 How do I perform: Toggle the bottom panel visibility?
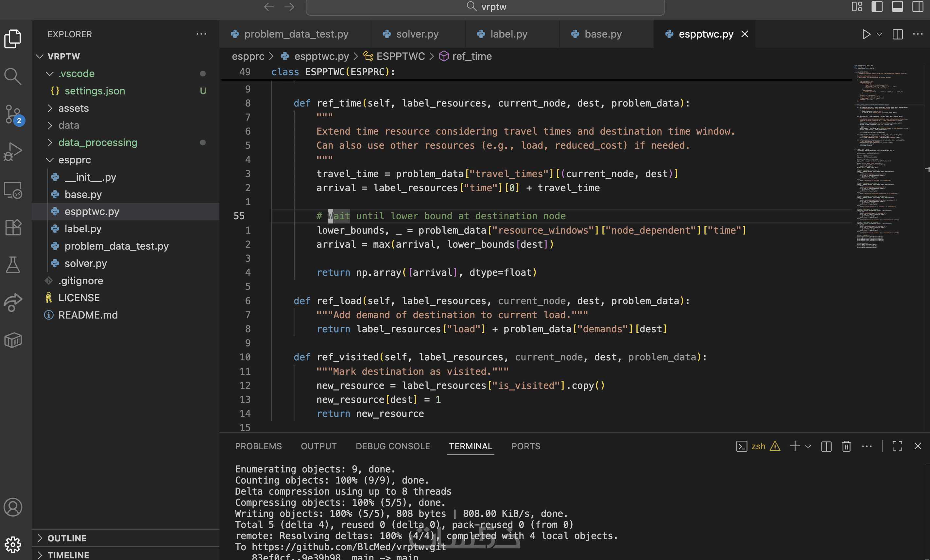click(x=897, y=7)
